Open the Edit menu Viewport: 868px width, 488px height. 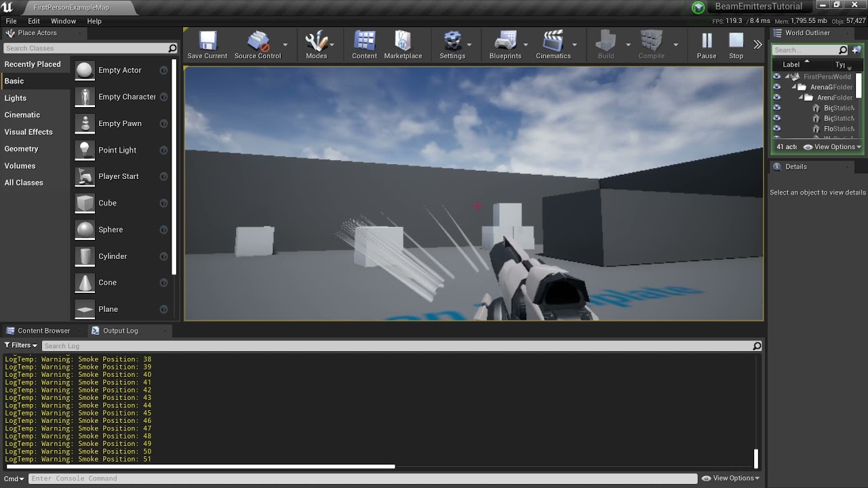pyautogui.click(x=34, y=21)
